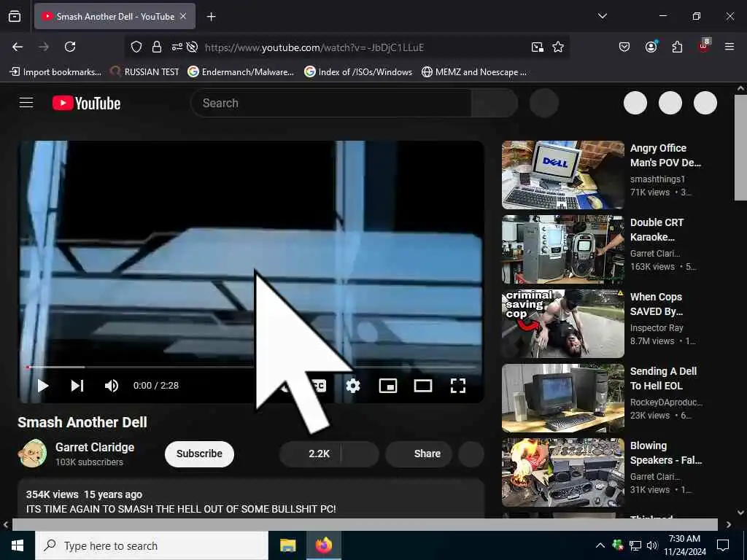Seek on the video progress bar
This screenshot has width=747, height=560.
point(252,367)
